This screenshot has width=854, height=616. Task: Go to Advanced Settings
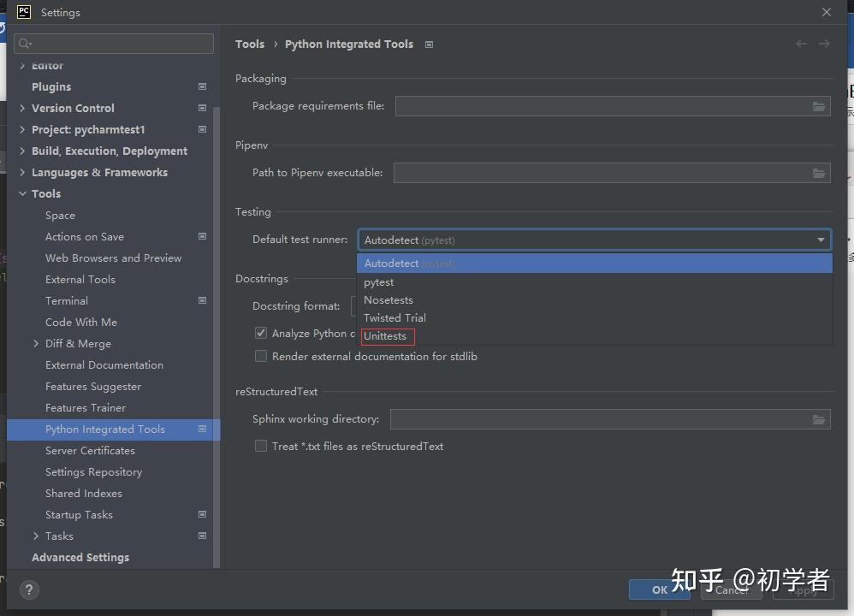click(80, 557)
